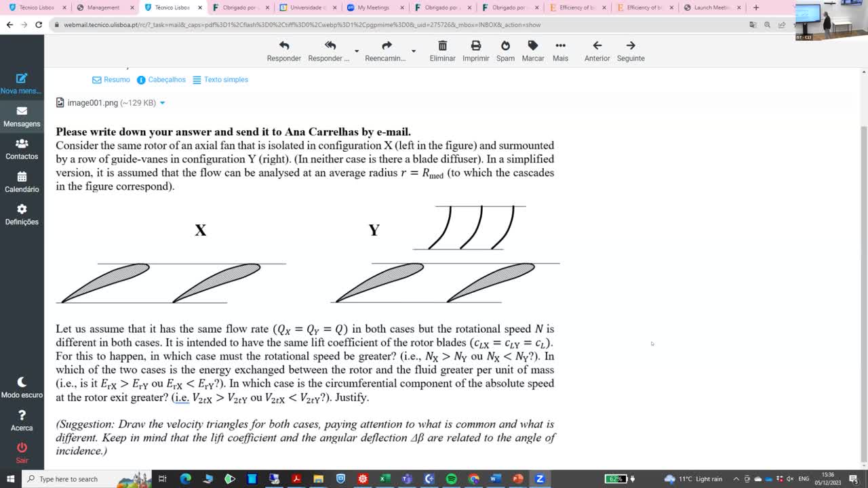Go to the Seguinte message
The image size is (868, 488).
(x=631, y=46)
